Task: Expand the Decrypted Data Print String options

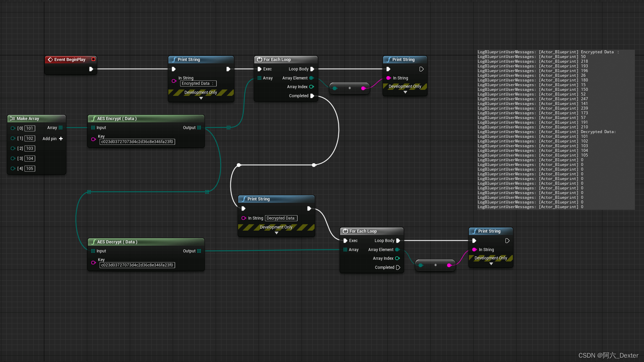Action: [x=276, y=233]
